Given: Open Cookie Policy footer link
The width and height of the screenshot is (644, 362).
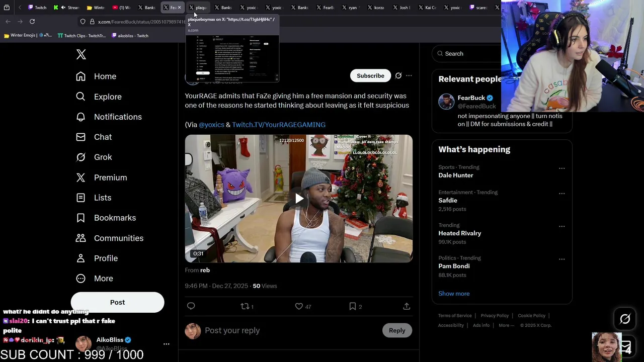Looking at the screenshot, I should 531,316.
